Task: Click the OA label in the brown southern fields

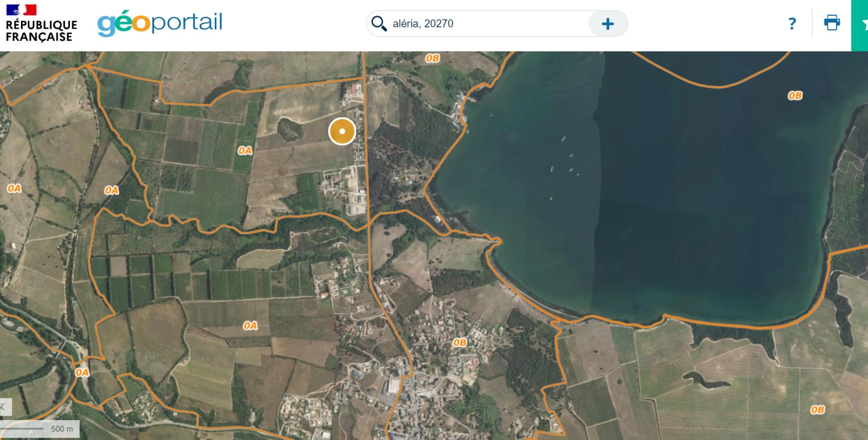Action: 250,326
